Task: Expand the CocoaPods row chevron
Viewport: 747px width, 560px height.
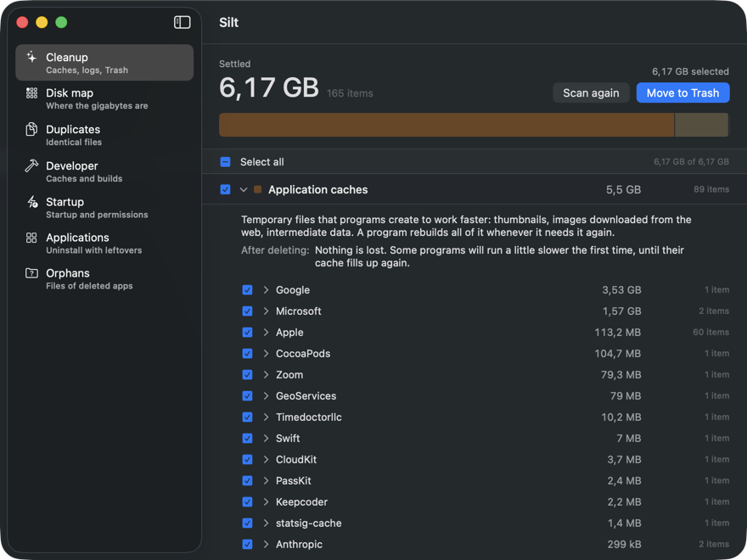Action: [266, 353]
